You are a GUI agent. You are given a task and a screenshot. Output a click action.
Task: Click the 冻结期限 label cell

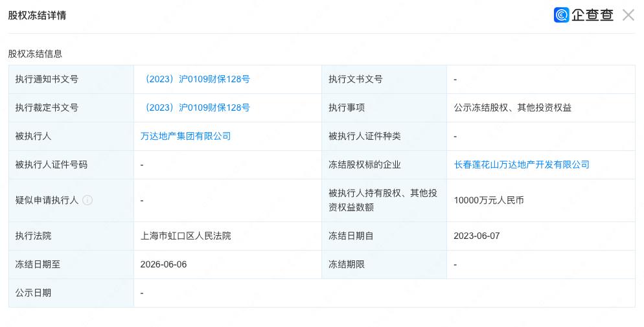pyautogui.click(x=384, y=264)
